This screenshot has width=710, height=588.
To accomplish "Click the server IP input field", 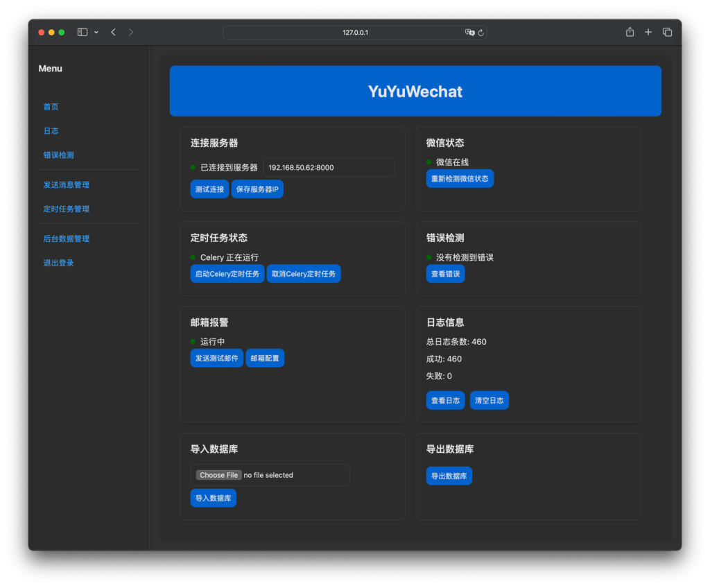I will (x=329, y=167).
